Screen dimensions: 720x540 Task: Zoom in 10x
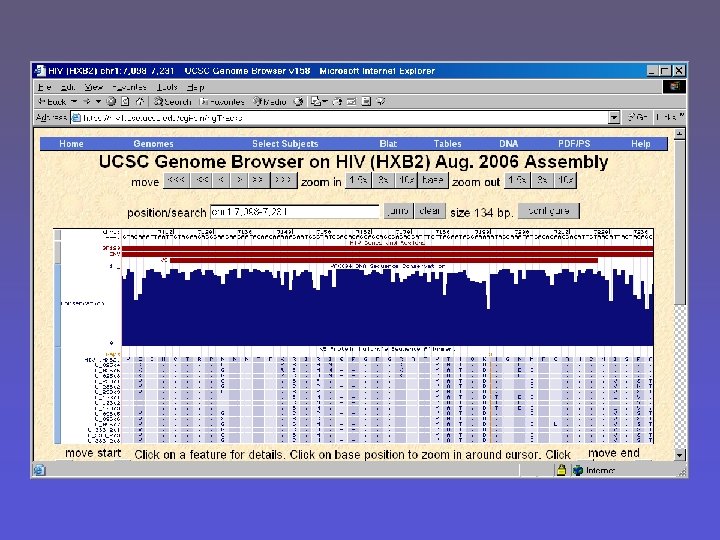point(407,180)
